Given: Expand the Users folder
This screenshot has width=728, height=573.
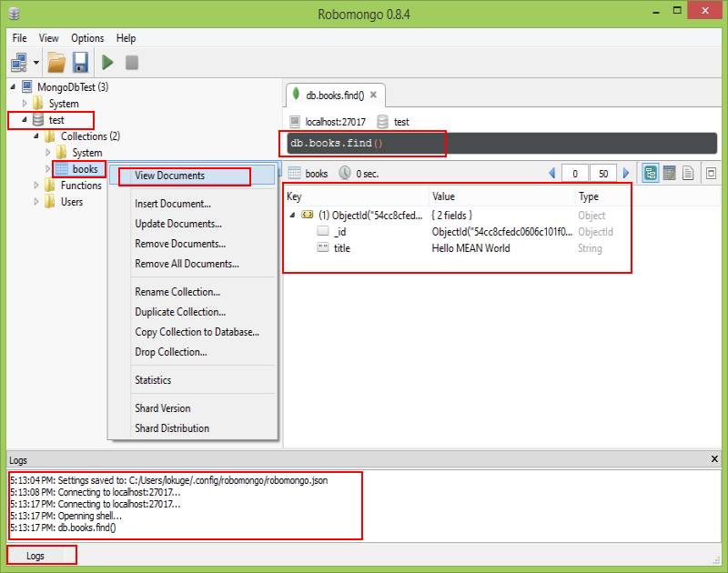Looking at the screenshot, I should [36, 202].
